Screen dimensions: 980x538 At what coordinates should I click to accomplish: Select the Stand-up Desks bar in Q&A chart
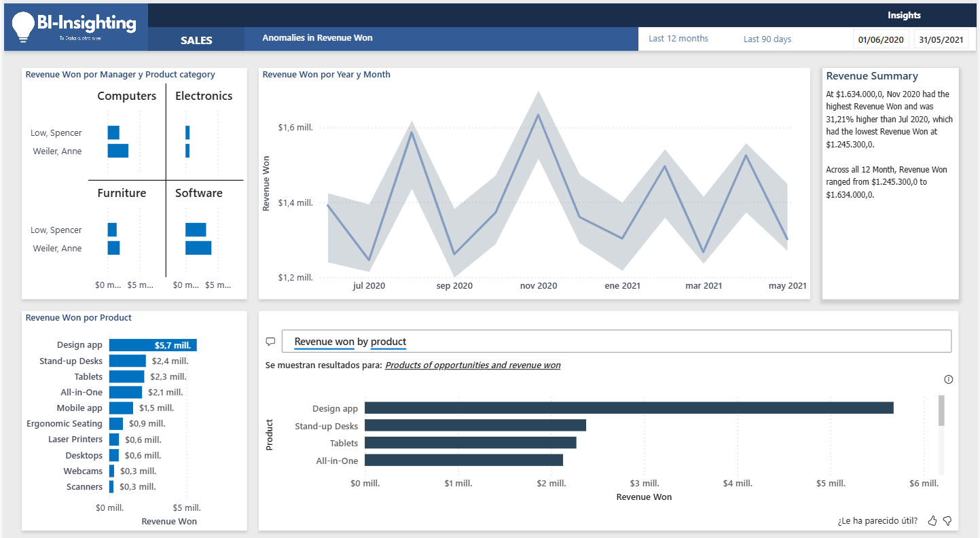click(x=475, y=426)
